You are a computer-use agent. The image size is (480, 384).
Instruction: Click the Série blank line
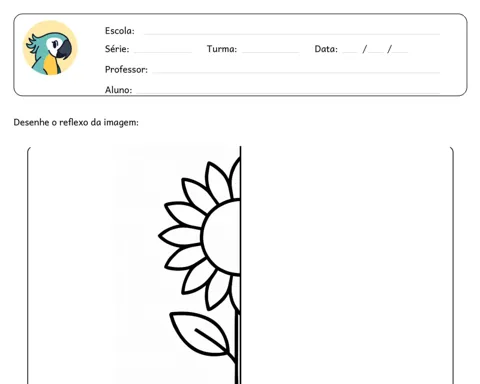pos(163,52)
